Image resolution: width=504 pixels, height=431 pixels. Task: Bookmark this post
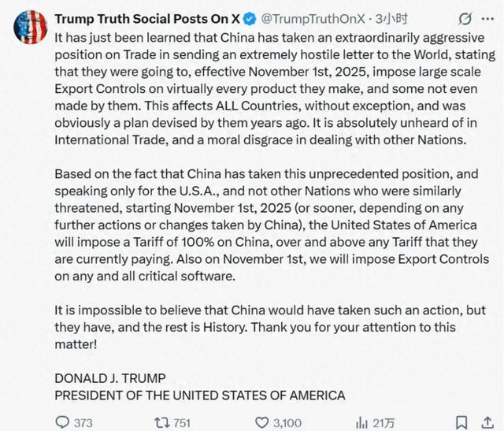(x=463, y=422)
